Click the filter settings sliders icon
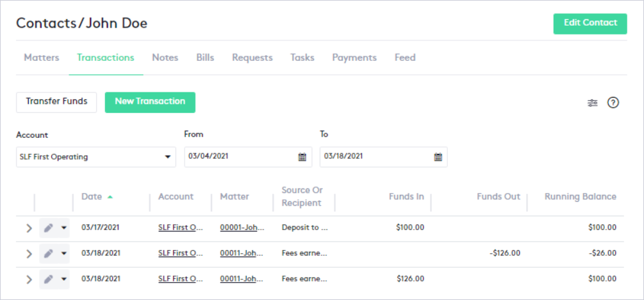The image size is (644, 300). (592, 103)
